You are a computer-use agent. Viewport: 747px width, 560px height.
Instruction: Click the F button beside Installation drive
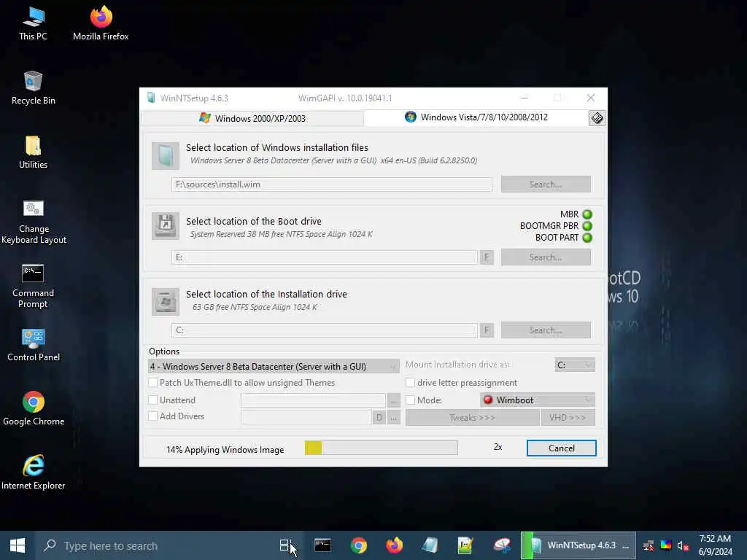487,330
